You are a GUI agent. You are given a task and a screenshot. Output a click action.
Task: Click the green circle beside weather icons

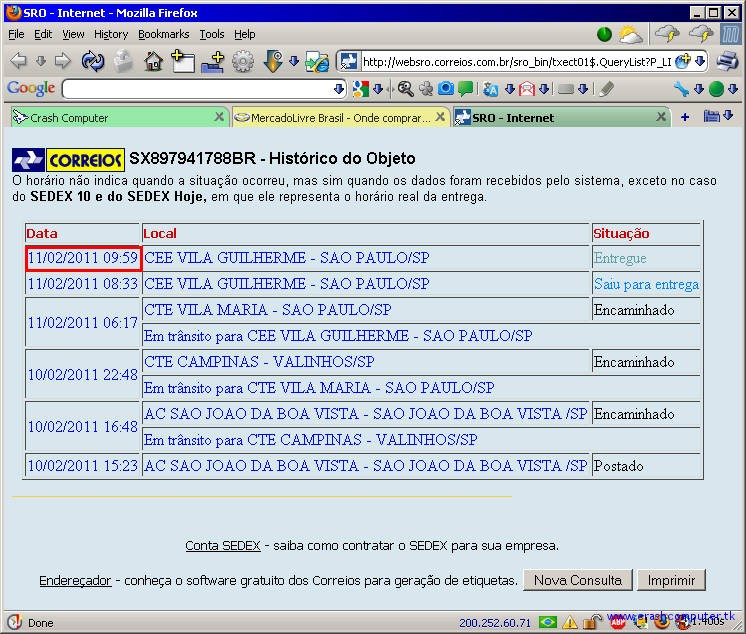604,34
